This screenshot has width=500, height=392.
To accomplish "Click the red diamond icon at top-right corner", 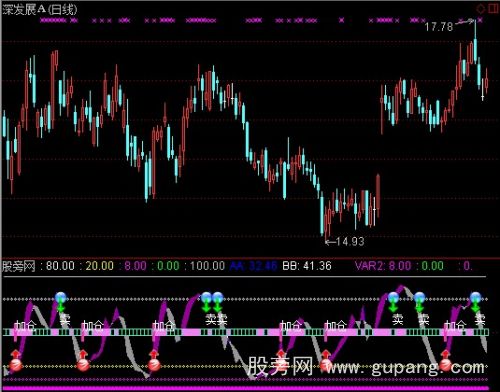I will click(x=480, y=9).
